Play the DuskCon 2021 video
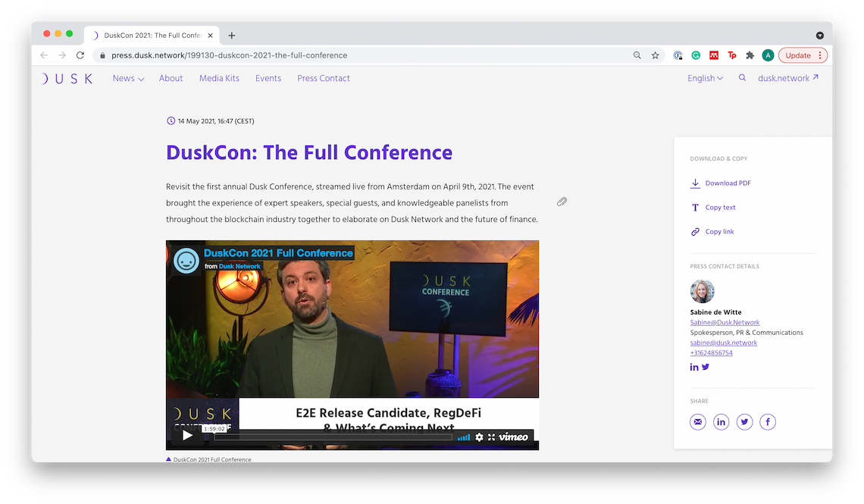Viewport: 864px width, 504px height. [187, 435]
